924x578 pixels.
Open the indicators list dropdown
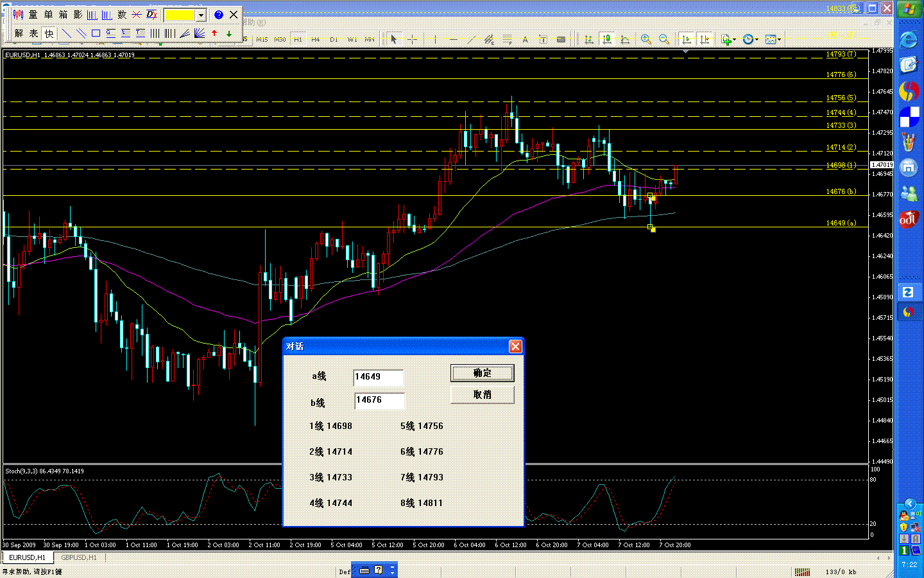(728, 40)
